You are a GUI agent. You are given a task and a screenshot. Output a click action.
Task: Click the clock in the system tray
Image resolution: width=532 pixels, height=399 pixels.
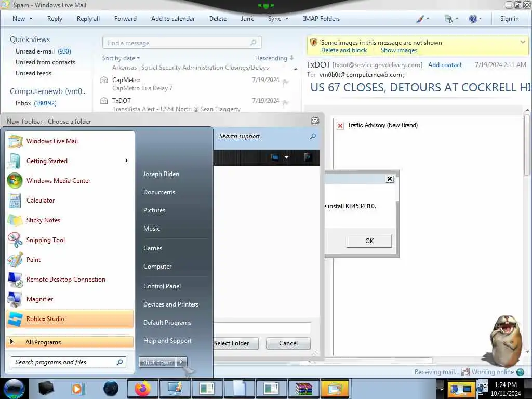506,389
